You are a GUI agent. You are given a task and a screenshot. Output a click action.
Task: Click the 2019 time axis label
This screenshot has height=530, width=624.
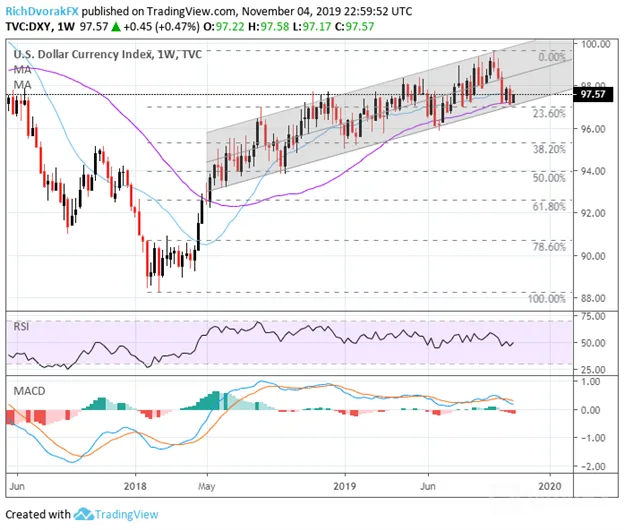345,486
